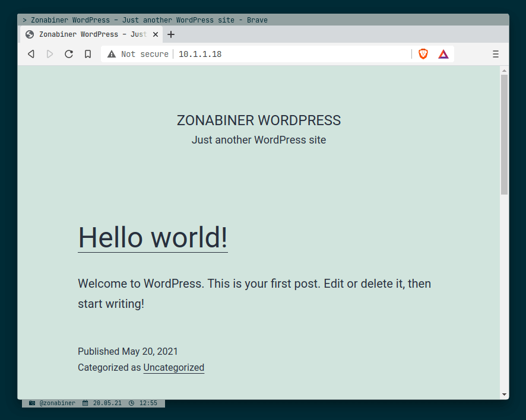Viewport: 526px width, 420px height.
Task: Click the forward navigation arrow
Action: click(x=50, y=54)
